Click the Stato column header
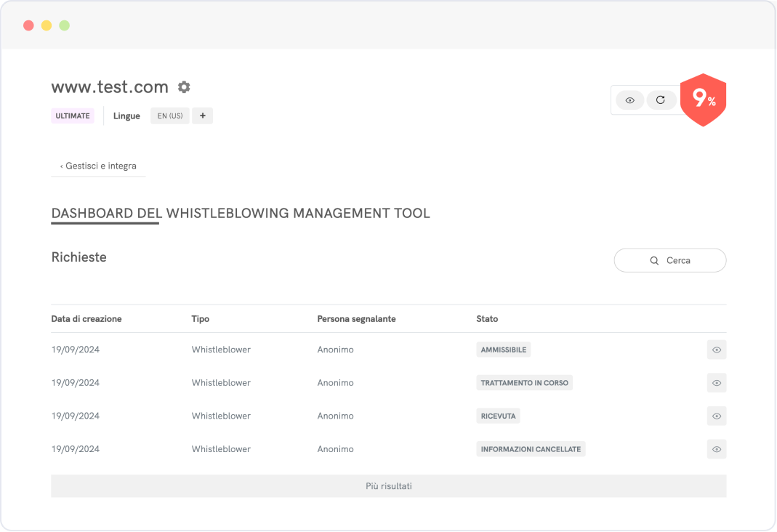 487,319
